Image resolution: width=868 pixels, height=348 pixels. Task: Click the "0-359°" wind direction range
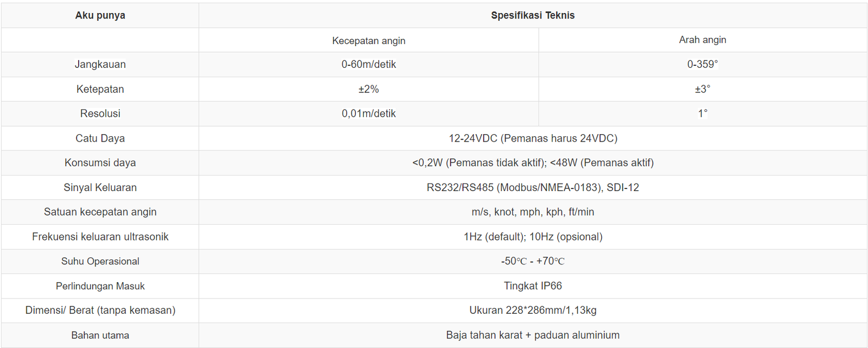pyautogui.click(x=702, y=64)
